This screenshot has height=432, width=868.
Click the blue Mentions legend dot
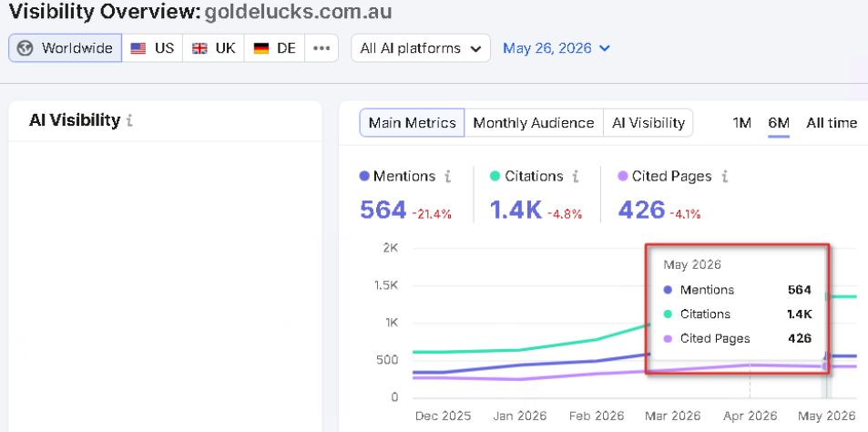364,177
